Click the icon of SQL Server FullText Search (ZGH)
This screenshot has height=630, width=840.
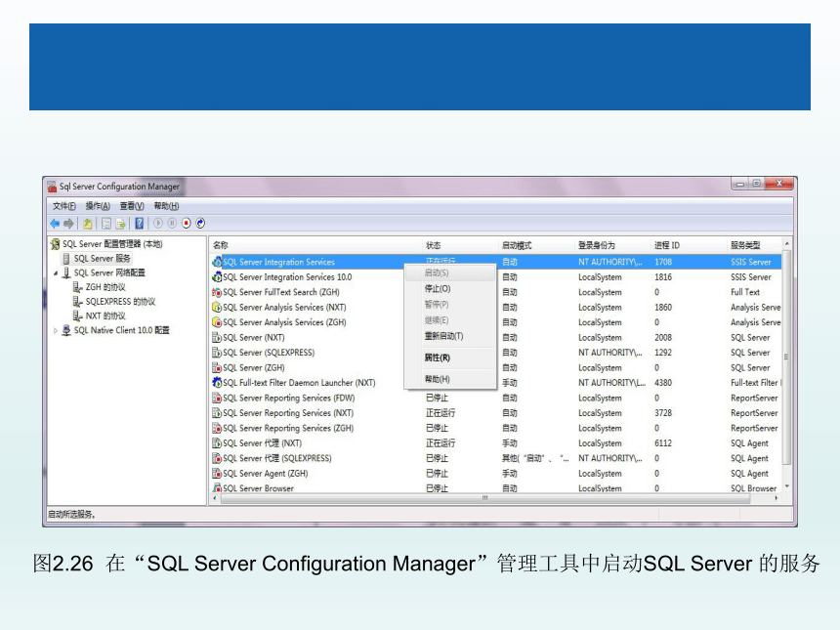[217, 292]
